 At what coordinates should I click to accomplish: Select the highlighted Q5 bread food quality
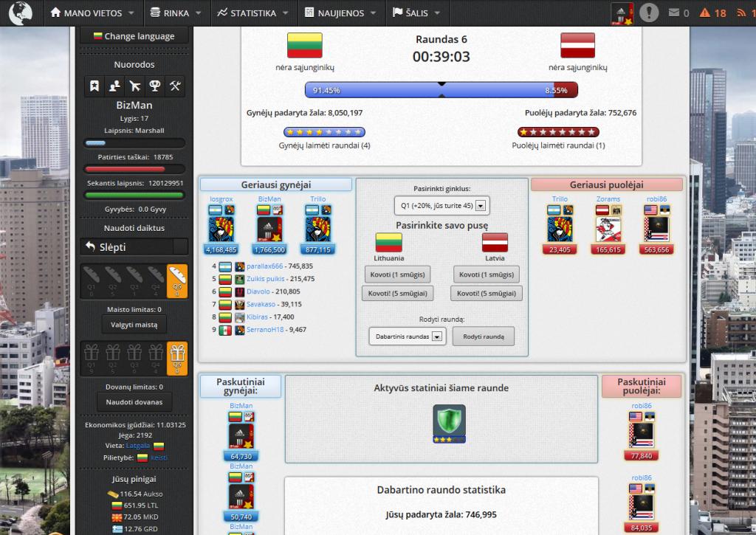(177, 281)
